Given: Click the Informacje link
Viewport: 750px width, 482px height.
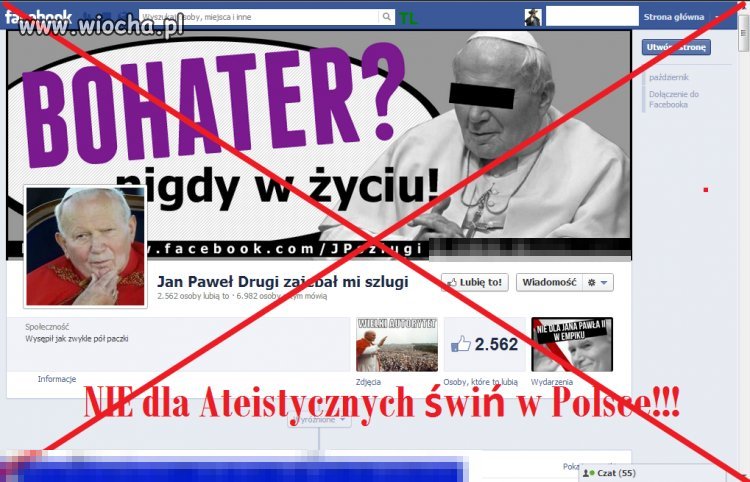Looking at the screenshot, I should pos(57,379).
